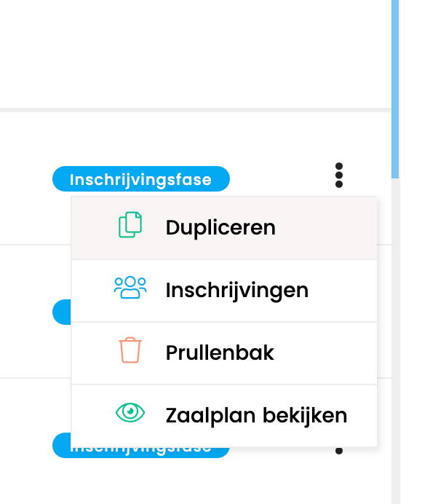The width and height of the screenshot is (422, 504).
Task: Click the grey scrollbar track below thumb
Action: click(x=395, y=341)
